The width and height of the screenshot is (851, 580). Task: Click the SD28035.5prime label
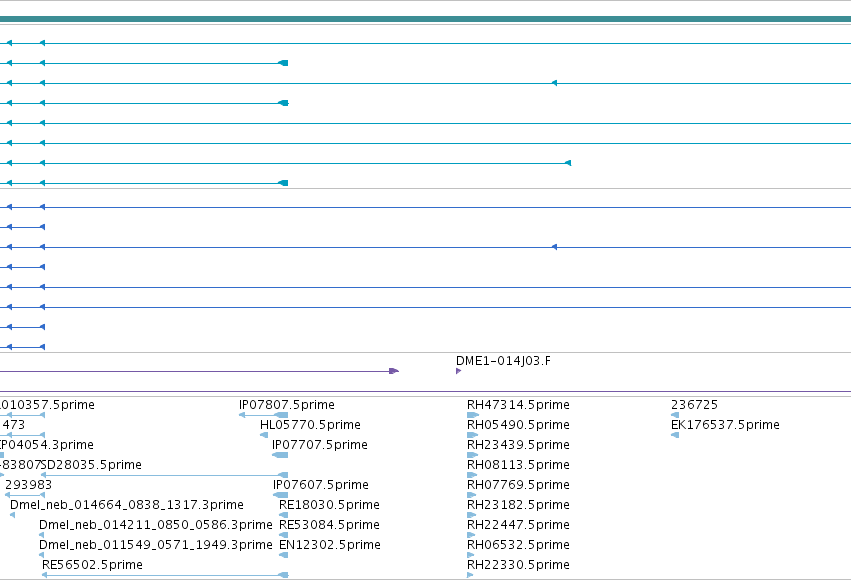[x=92, y=465]
